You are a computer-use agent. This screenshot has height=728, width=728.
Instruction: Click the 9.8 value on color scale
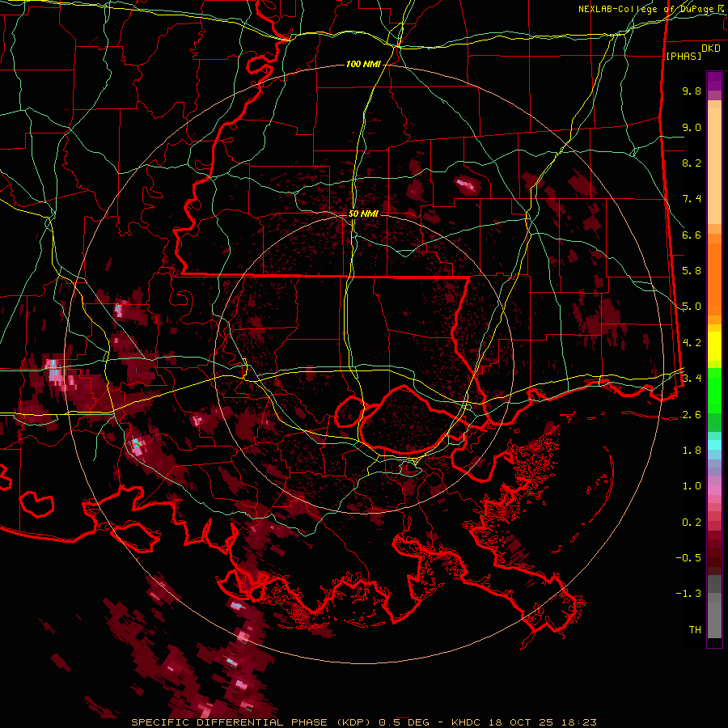click(x=692, y=91)
